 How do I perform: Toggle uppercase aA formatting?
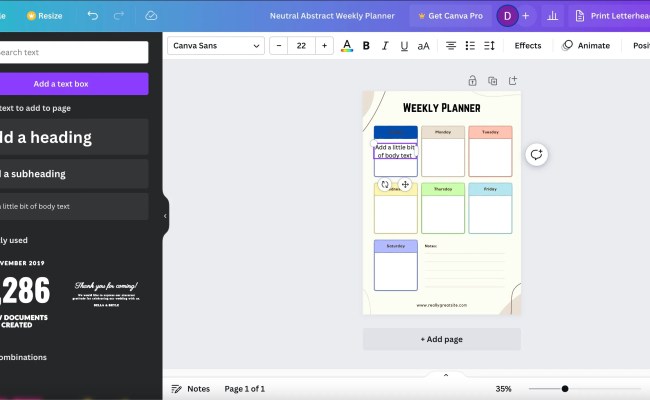pyautogui.click(x=423, y=46)
